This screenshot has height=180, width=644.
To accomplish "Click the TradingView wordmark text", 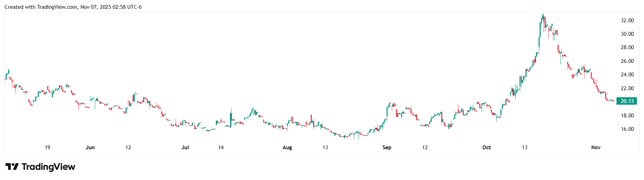I will (x=48, y=167).
